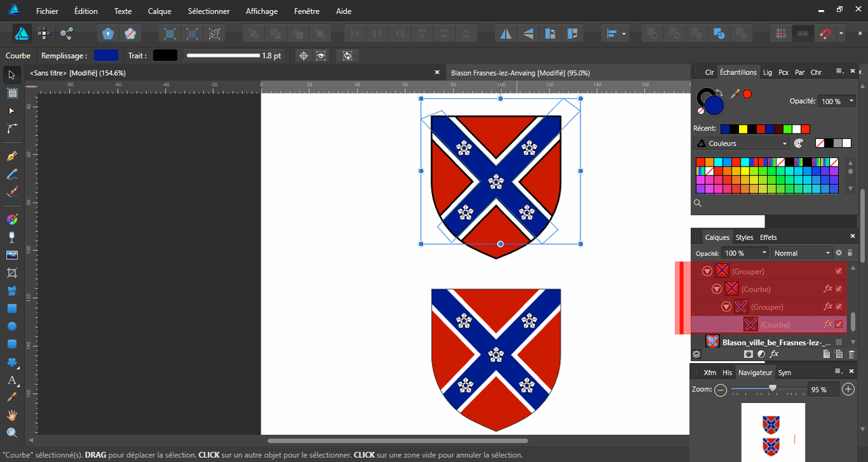Screen dimensions: 868x462
Task: Select the Place Image tool
Action: point(12,255)
